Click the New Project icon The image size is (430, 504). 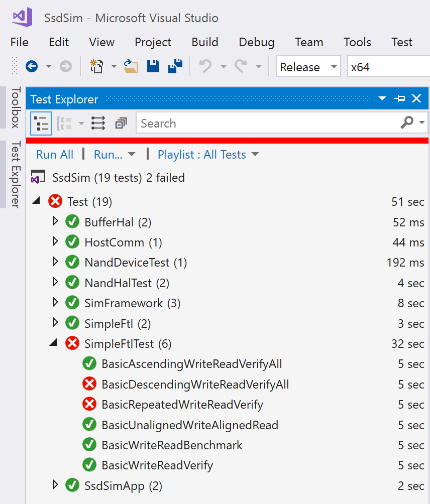coord(96,67)
